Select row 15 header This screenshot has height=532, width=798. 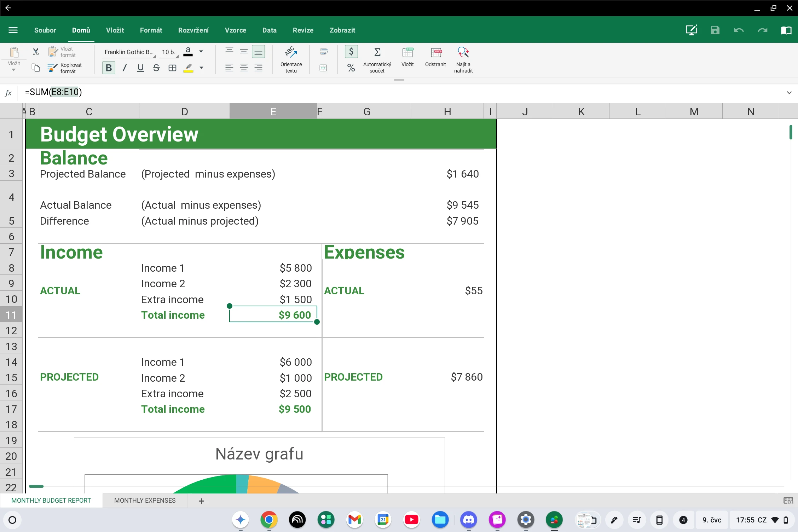(11, 378)
